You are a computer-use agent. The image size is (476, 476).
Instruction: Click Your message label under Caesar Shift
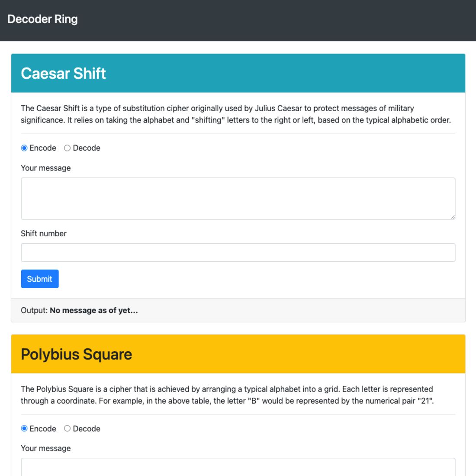point(46,168)
